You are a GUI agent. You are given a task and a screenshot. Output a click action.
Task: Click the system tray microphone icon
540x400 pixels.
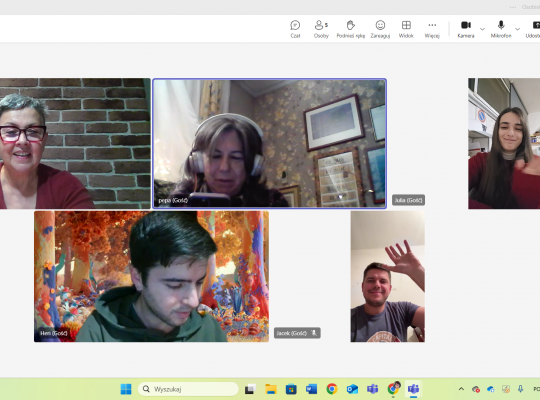(x=520, y=389)
